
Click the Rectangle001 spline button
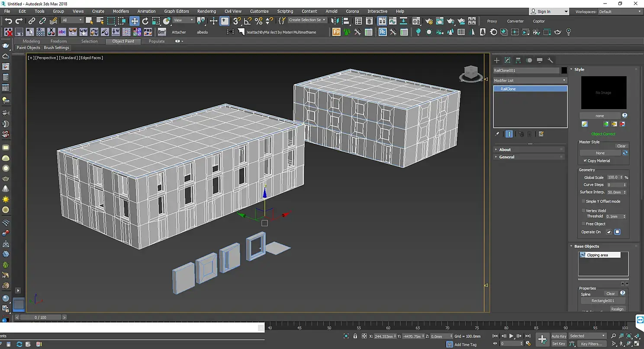603,301
